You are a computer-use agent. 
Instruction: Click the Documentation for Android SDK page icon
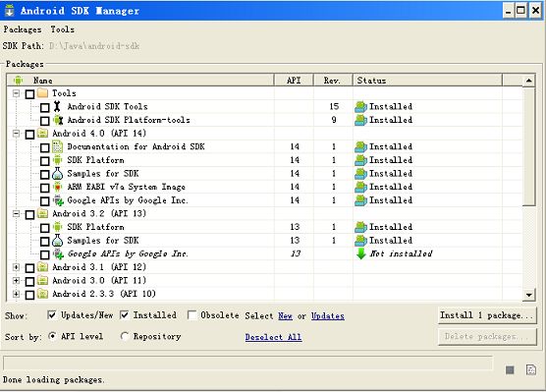click(x=57, y=146)
